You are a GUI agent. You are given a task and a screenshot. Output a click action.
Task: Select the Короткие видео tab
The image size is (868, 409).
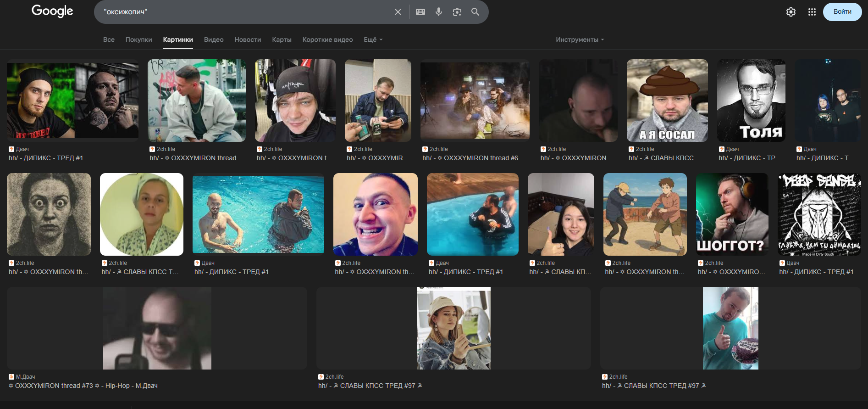pos(327,39)
